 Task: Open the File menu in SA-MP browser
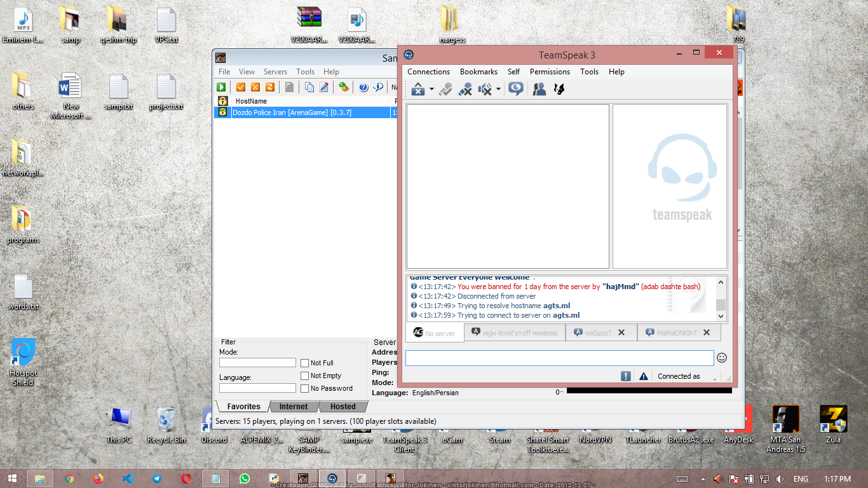pos(224,72)
